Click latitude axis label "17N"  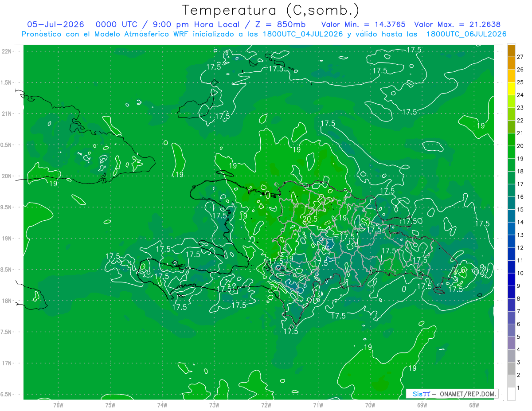(x=7, y=363)
